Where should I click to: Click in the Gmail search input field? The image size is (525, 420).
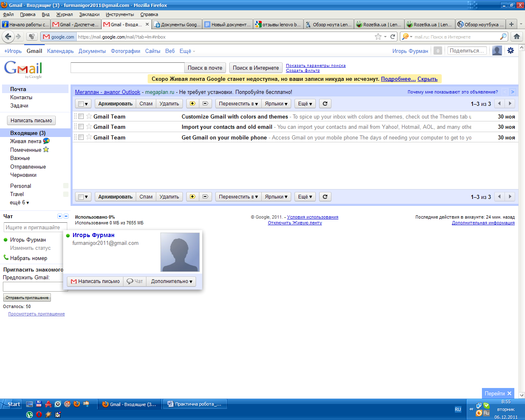click(x=128, y=68)
